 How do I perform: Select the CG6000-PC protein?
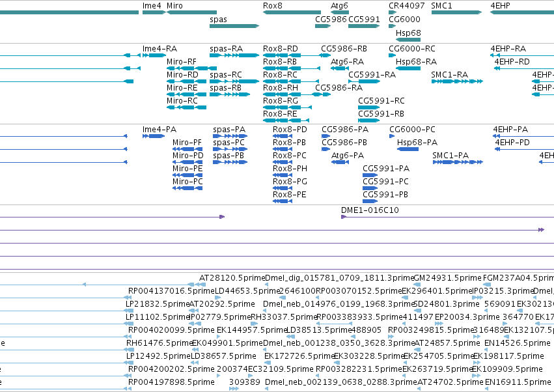[x=392, y=136]
